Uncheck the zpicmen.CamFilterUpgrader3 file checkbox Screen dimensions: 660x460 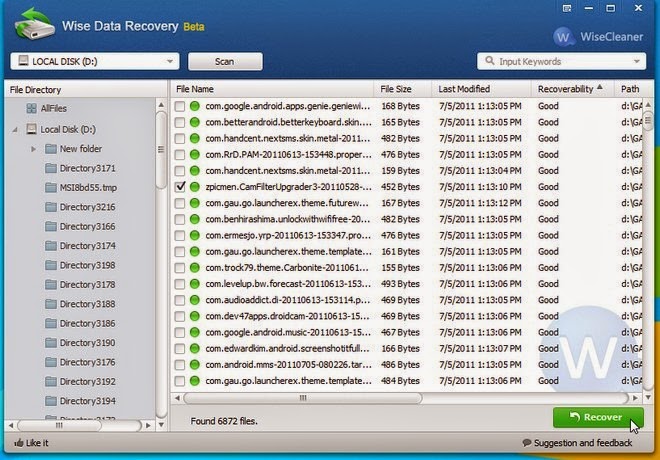tap(180, 186)
